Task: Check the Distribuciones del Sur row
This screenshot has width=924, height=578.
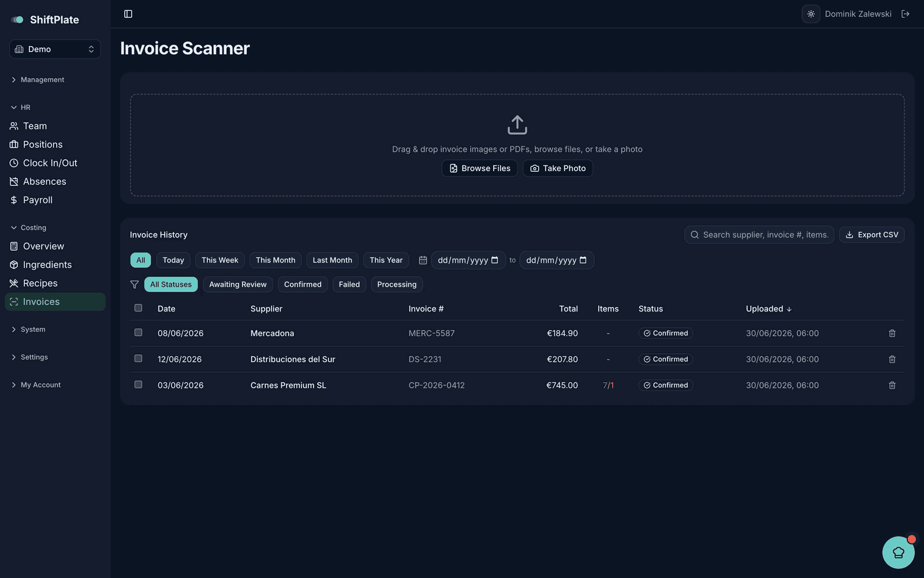Action: click(138, 358)
